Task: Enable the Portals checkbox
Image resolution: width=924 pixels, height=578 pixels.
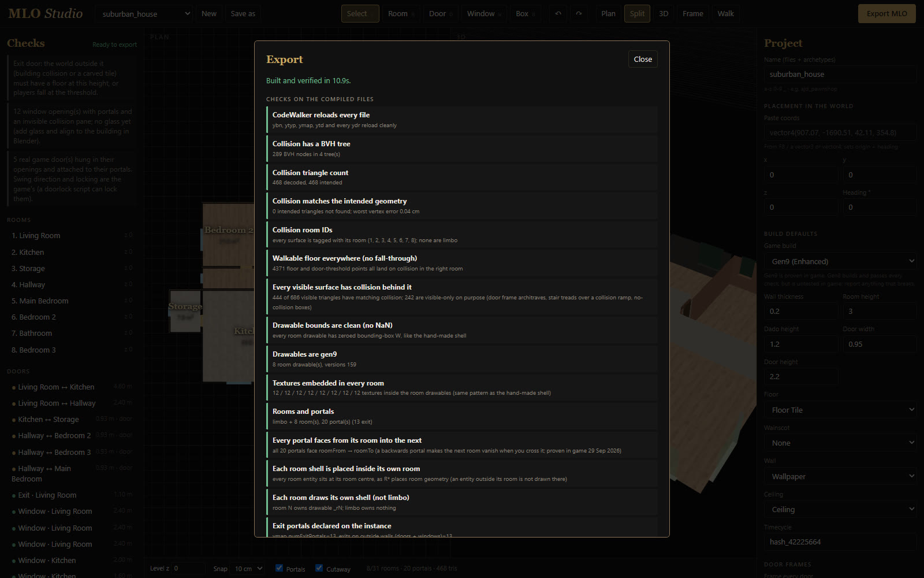Action: 280,568
